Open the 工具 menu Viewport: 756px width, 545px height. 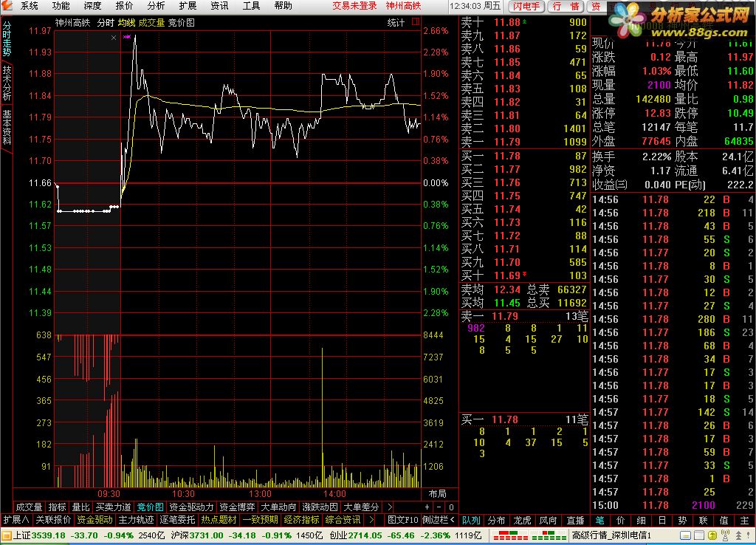coord(251,6)
